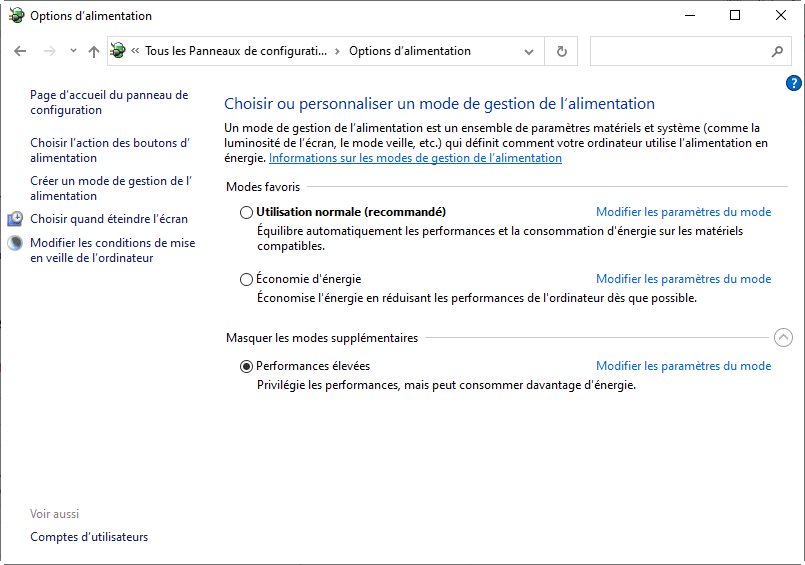Click the back navigation arrow
Viewport: 805px width, 565px height.
coord(21,51)
